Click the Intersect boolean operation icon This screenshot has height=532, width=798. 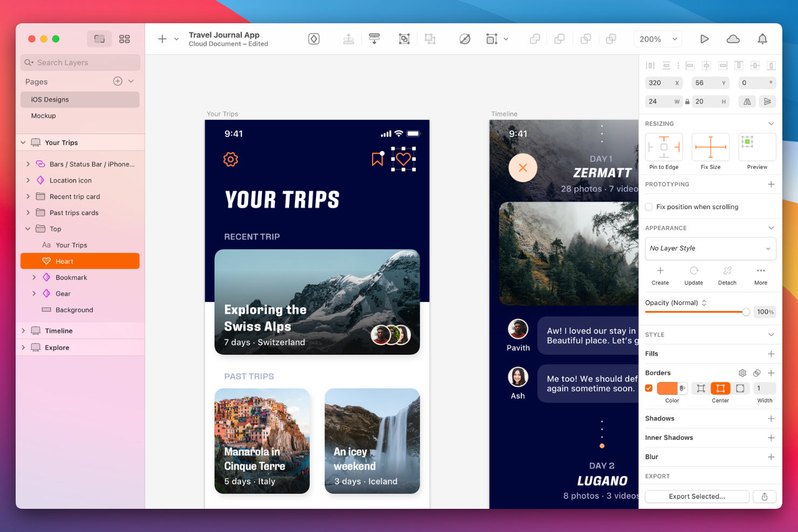586,39
